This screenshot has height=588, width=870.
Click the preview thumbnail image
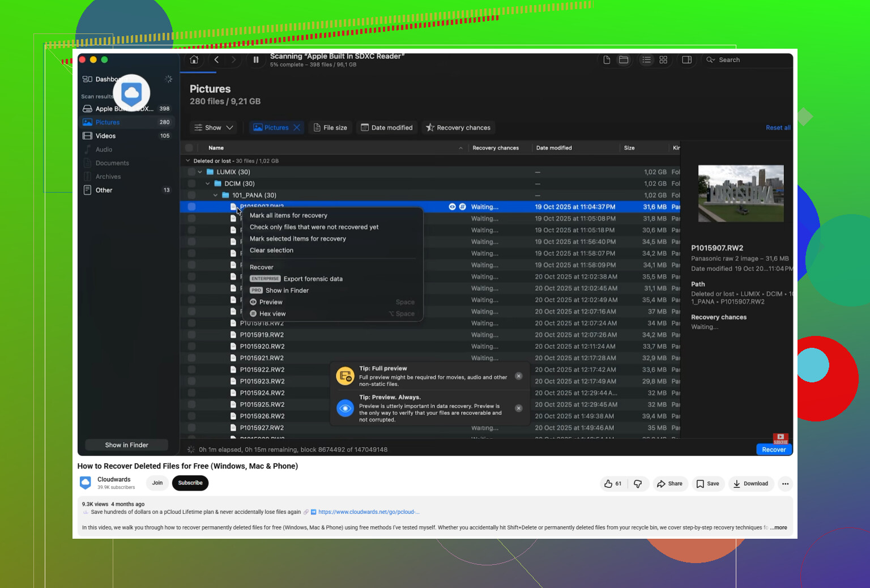[741, 193]
